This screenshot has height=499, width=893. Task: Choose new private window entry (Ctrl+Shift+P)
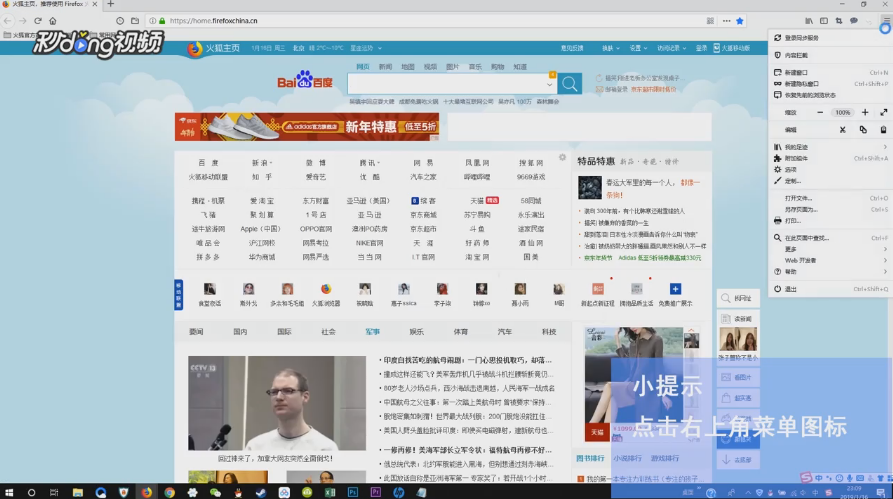[x=831, y=84]
